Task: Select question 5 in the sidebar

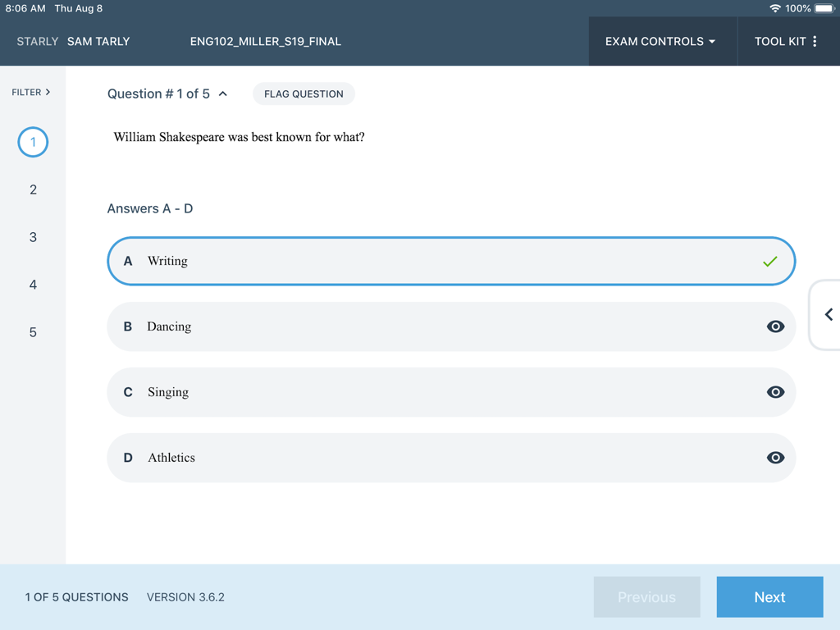Action: pos(33,332)
